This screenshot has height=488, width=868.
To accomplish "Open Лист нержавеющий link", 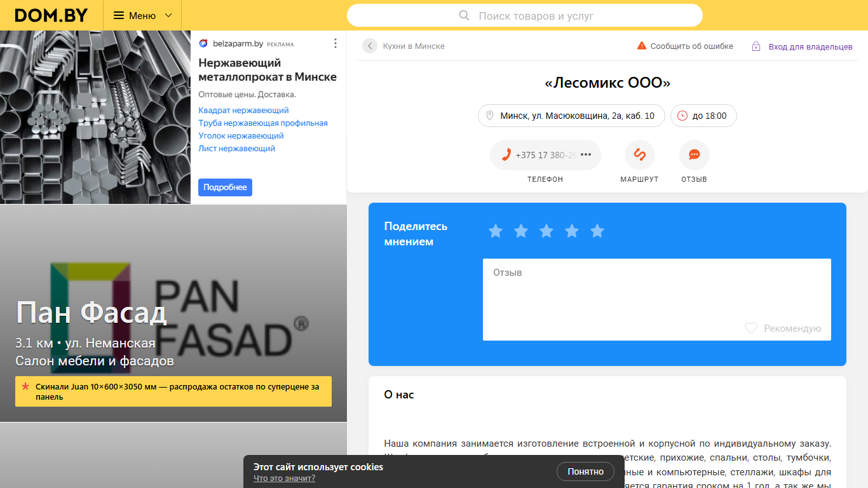I will tap(236, 149).
